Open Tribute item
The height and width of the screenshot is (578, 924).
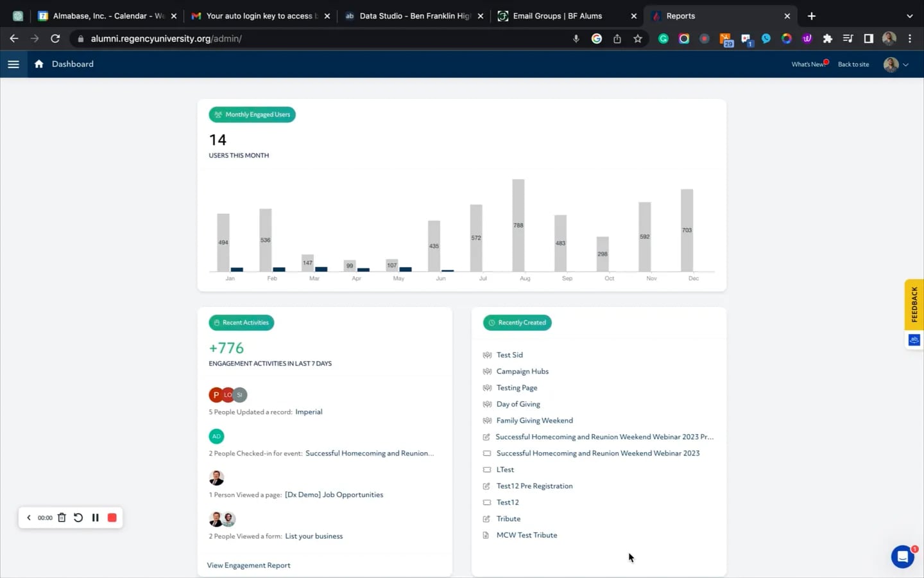508,519
